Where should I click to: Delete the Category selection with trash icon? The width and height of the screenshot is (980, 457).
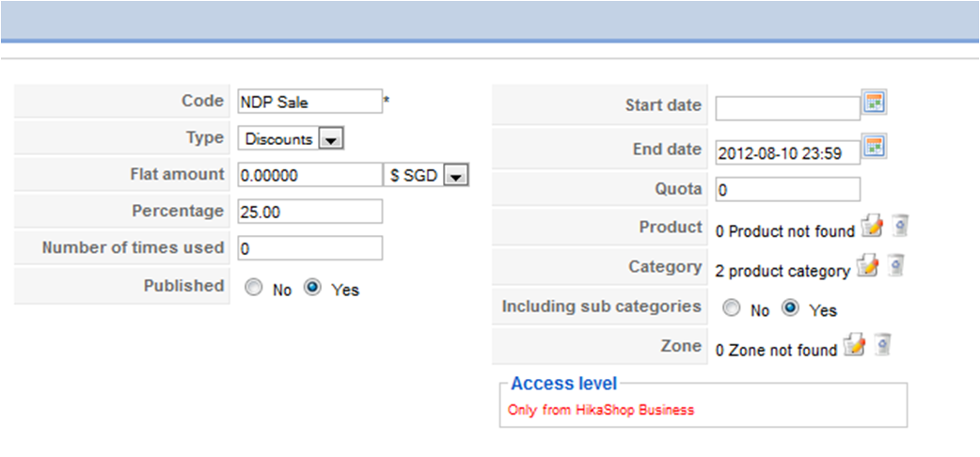(x=896, y=267)
